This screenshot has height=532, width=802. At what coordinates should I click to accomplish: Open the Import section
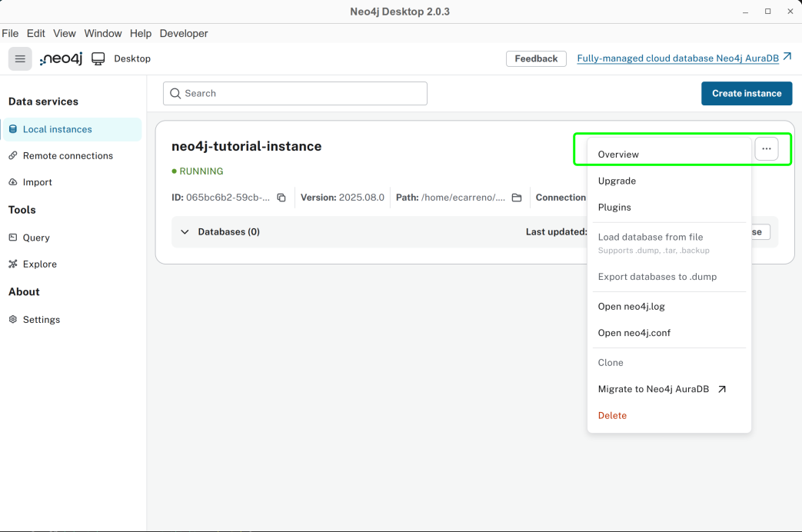point(37,182)
